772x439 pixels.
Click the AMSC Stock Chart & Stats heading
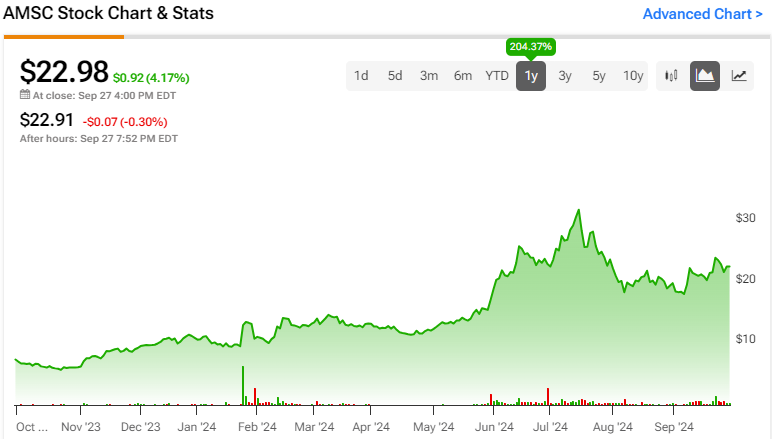tap(108, 13)
